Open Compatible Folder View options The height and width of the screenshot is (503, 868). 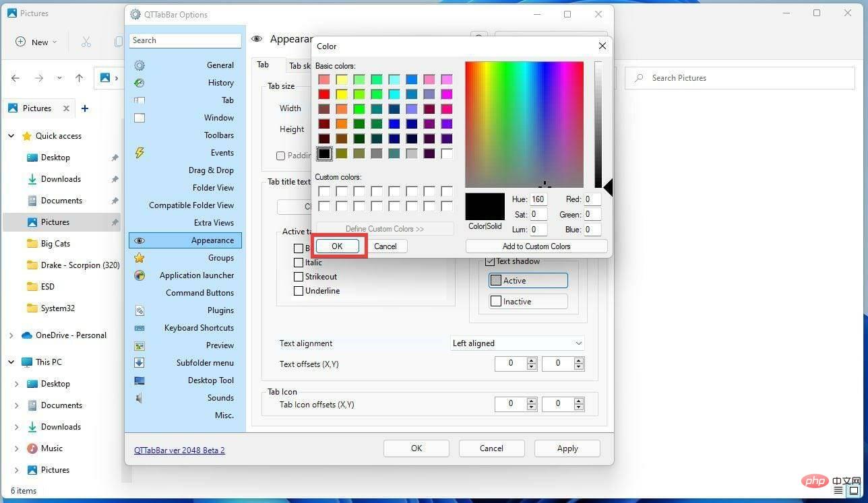tap(191, 205)
